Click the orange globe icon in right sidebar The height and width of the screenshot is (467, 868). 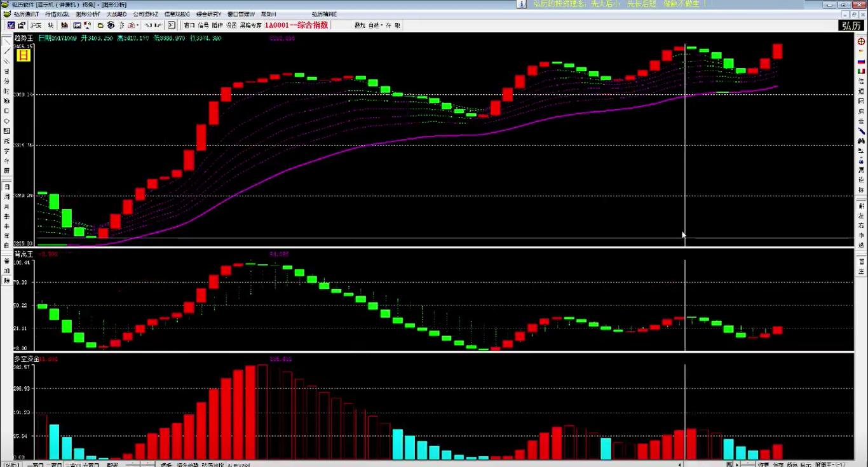tap(862, 41)
